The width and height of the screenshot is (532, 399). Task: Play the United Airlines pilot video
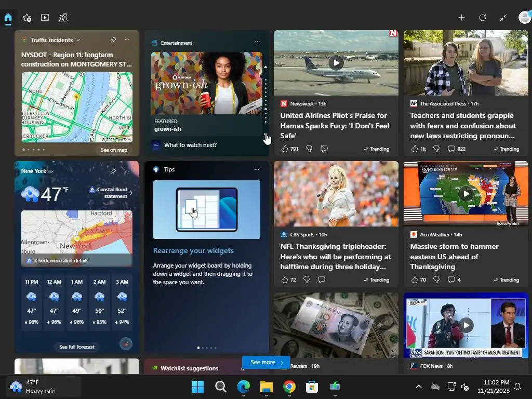336,63
